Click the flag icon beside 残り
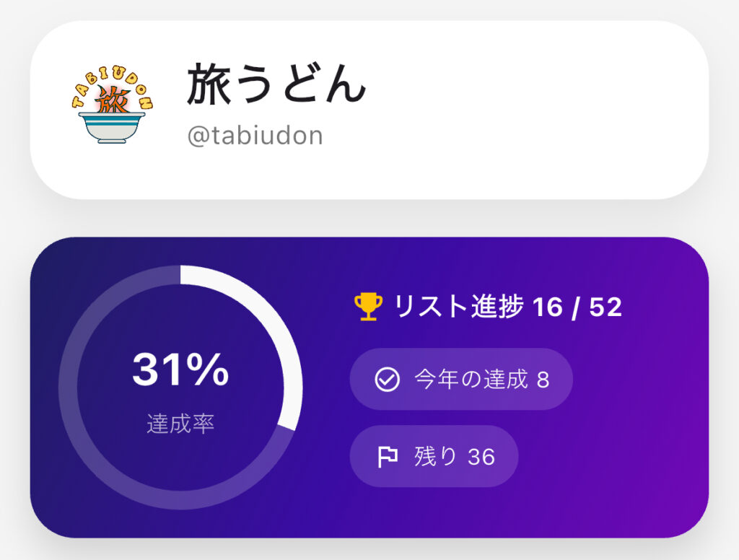This screenshot has width=739, height=560. pos(388,456)
